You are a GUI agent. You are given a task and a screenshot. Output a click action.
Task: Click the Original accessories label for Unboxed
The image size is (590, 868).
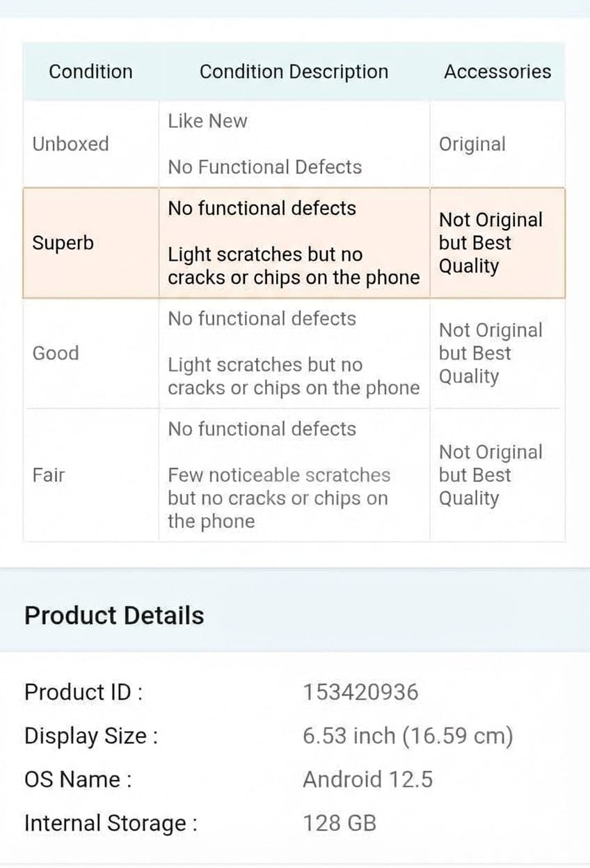(x=473, y=144)
